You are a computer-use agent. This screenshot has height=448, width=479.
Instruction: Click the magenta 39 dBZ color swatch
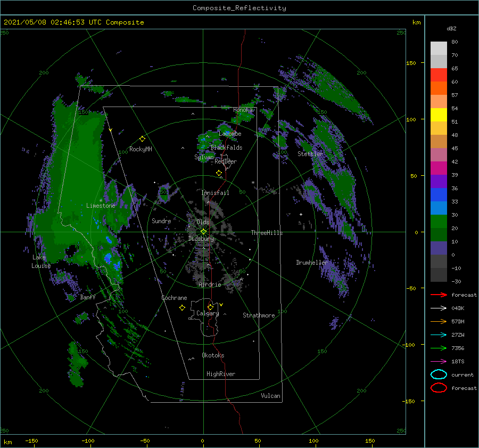[439, 168]
